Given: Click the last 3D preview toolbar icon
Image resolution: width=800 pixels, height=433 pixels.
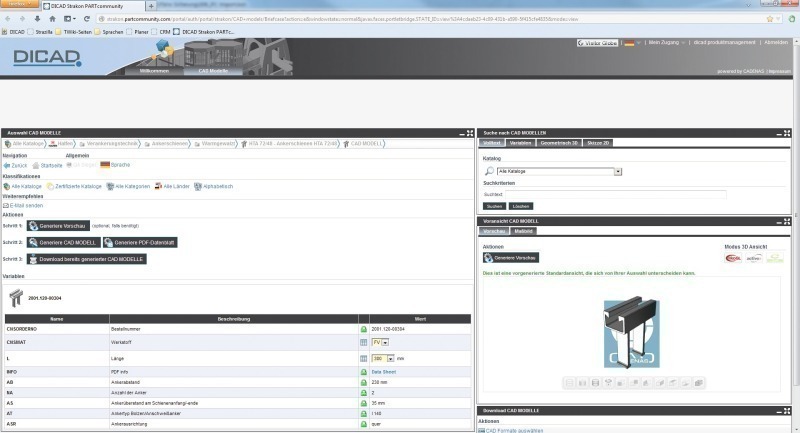Looking at the screenshot, I should pos(698,383).
